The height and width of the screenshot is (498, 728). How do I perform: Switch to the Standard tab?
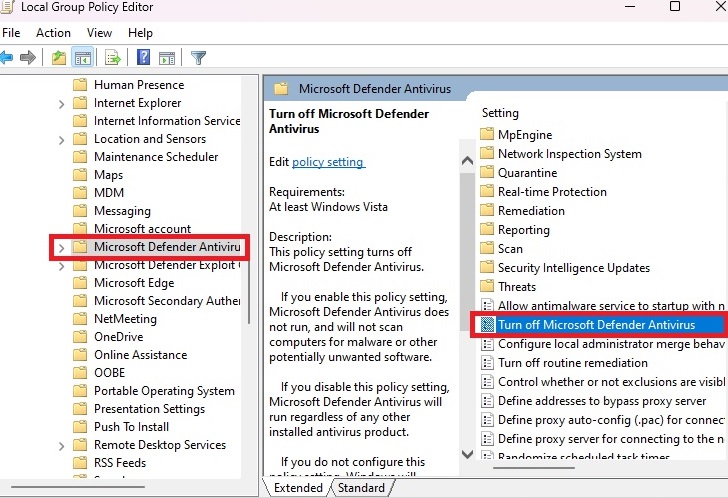(x=361, y=488)
